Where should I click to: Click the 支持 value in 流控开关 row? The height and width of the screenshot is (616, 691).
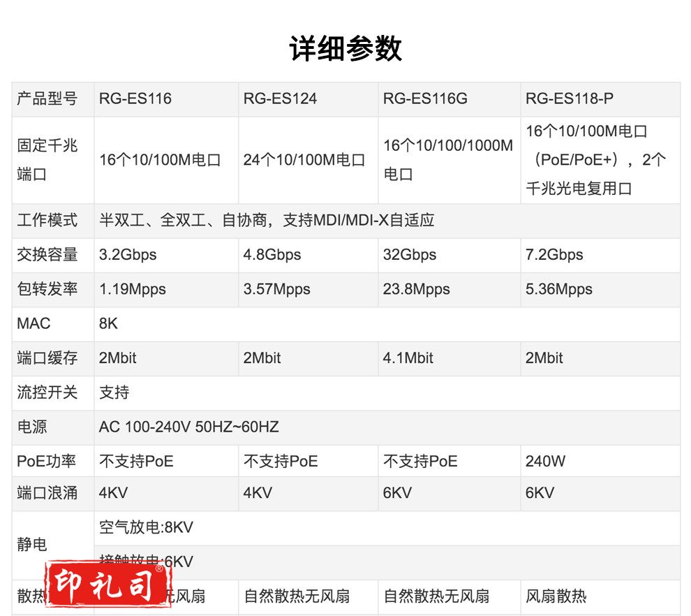point(114,393)
